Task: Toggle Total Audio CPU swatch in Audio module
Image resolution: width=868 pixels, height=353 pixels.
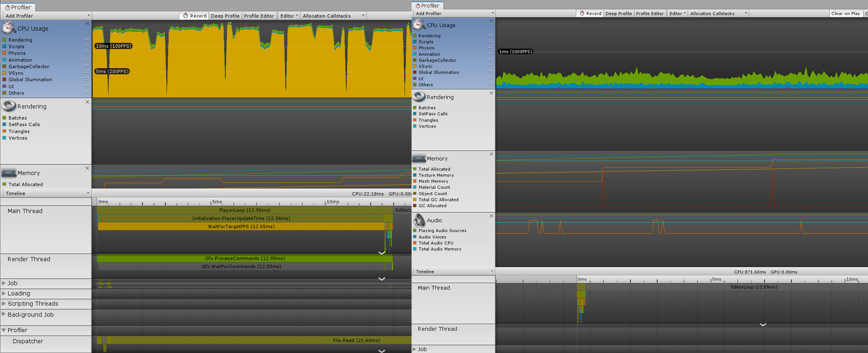Action: pyautogui.click(x=415, y=243)
